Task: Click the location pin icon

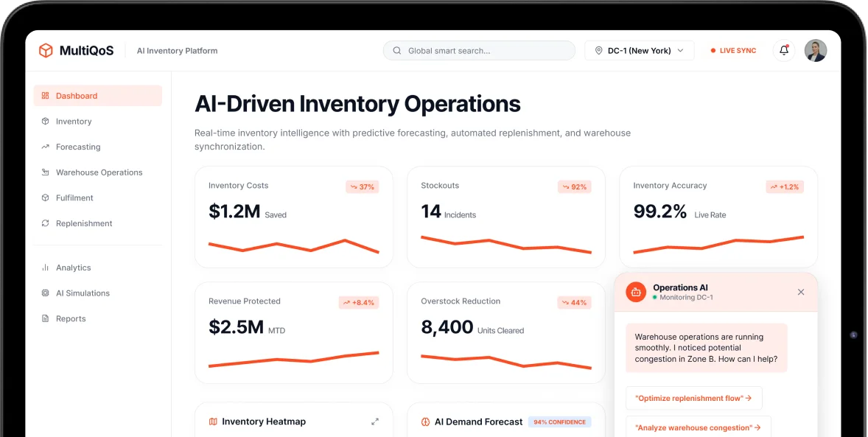Action: (x=598, y=50)
